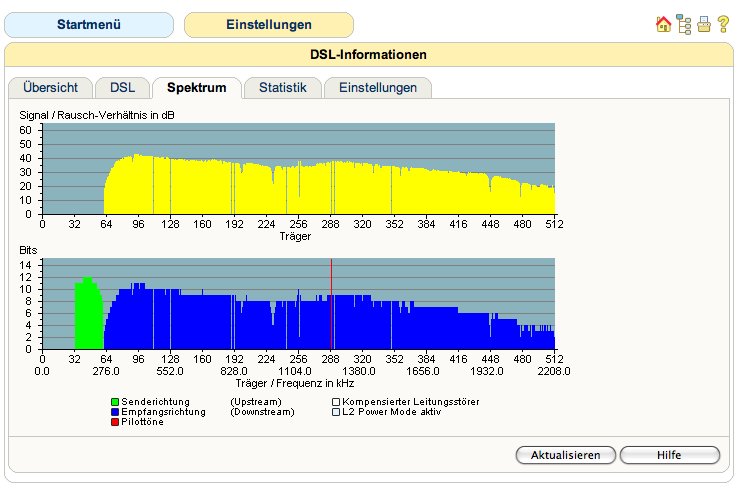The height and width of the screenshot is (488, 737).
Task: Click red Pilottöne legend swatch
Action: pyautogui.click(x=115, y=422)
